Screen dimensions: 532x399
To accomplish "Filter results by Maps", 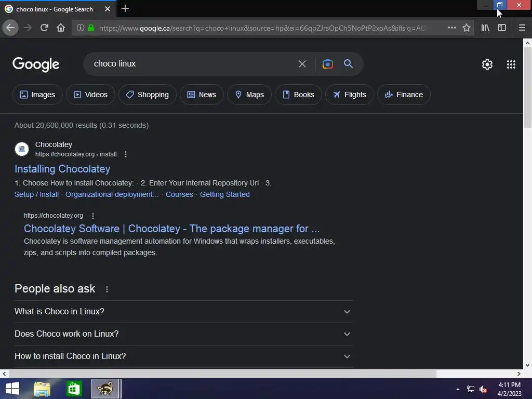I will tap(249, 95).
